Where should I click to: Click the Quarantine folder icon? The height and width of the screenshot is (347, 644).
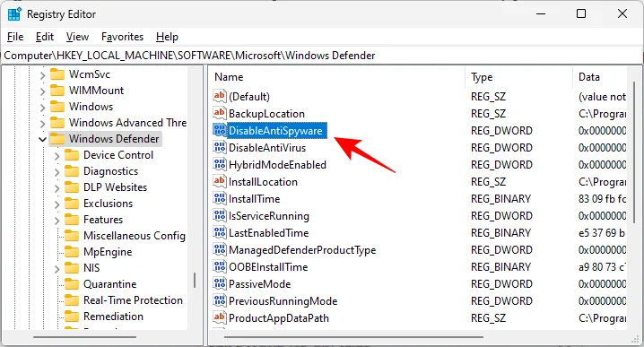click(72, 284)
